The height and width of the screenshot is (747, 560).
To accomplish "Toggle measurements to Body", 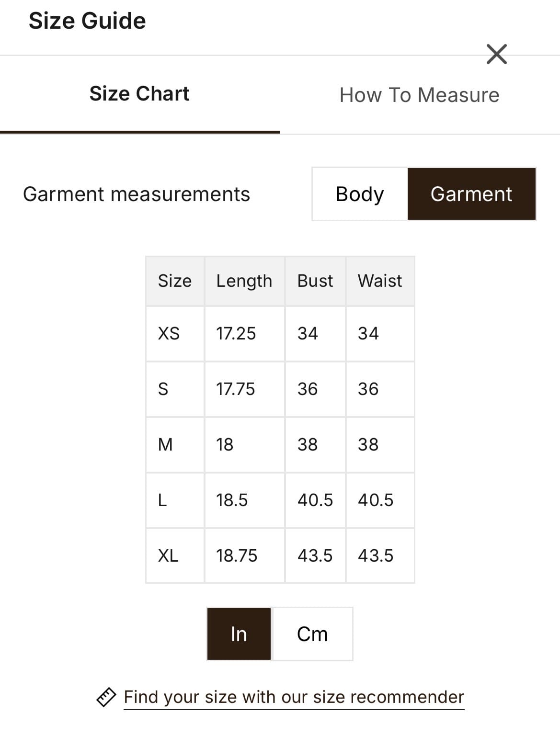I will point(360,194).
